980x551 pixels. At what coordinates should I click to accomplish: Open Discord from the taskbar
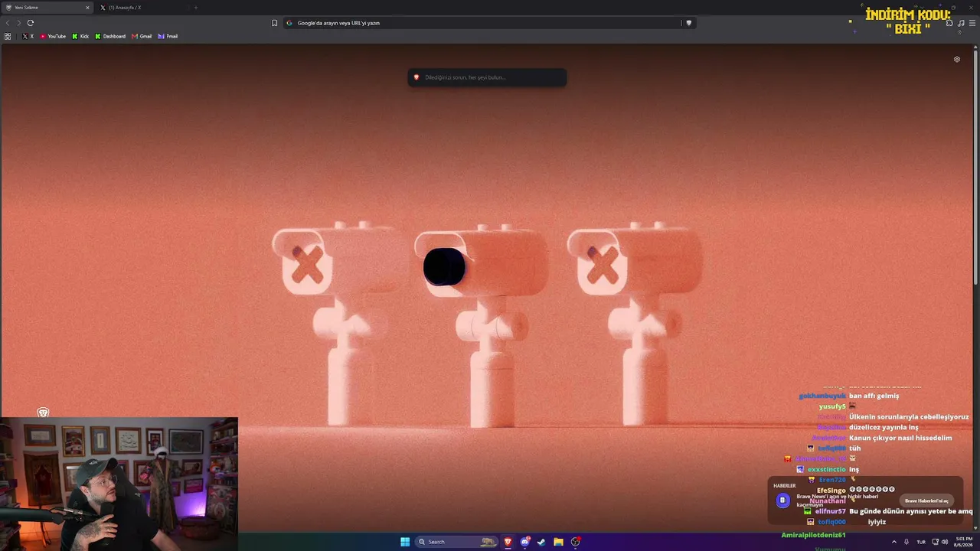524,542
